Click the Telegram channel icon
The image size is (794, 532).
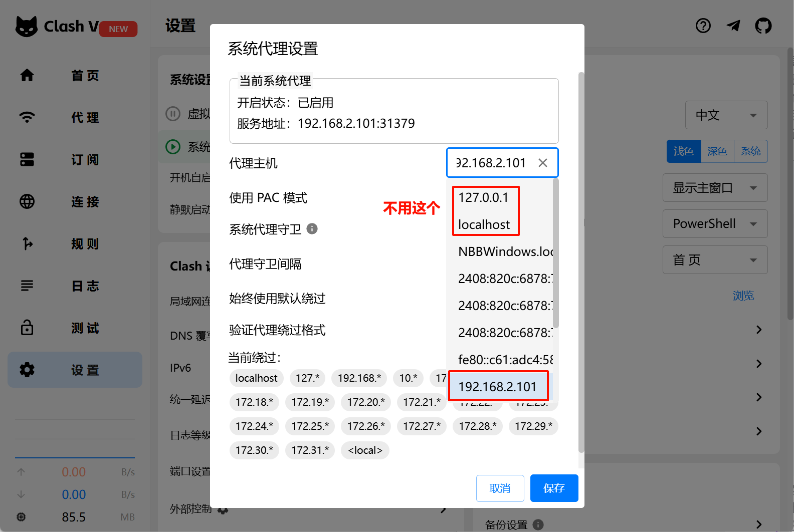[733, 26]
